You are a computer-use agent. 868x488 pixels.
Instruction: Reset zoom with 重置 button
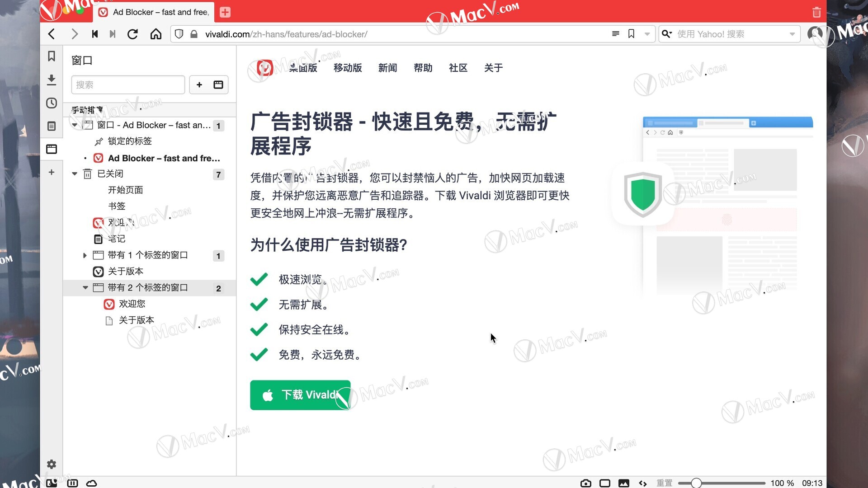coord(665,483)
